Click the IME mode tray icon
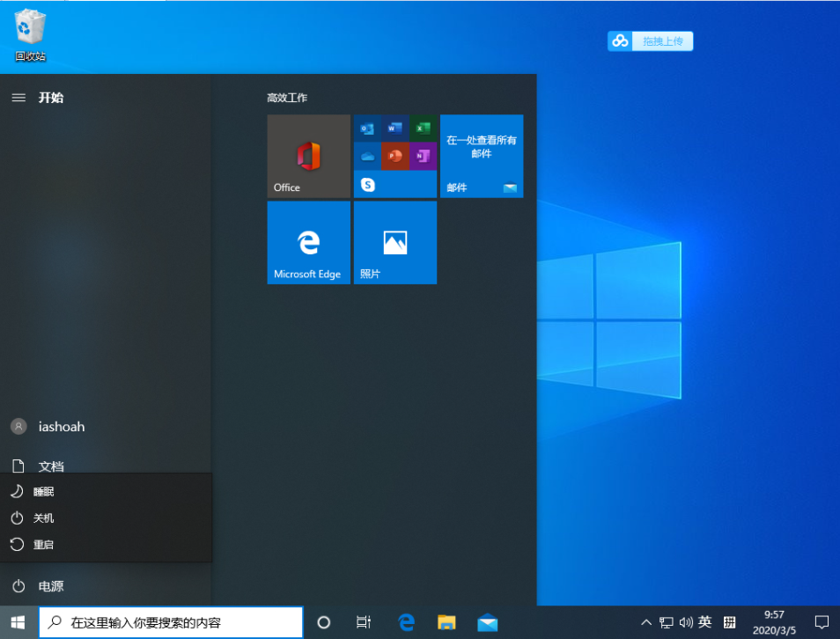Image resolution: width=840 pixels, height=639 pixels. [729, 622]
